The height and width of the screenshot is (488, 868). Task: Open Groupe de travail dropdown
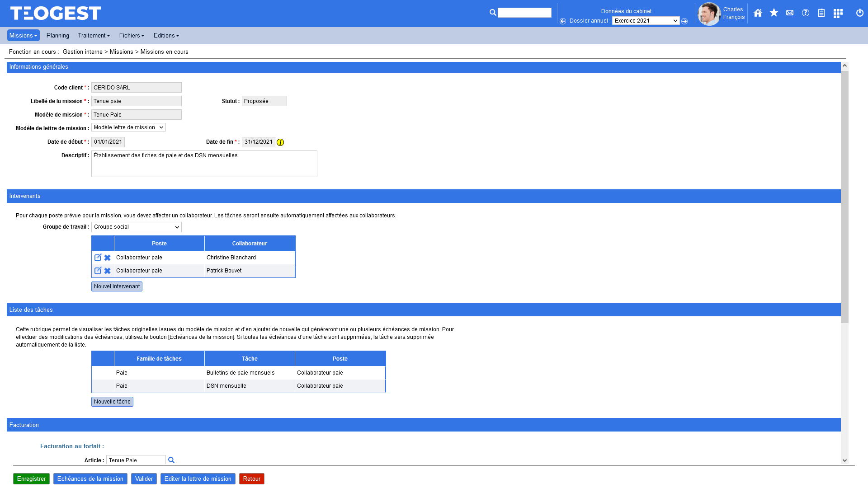point(136,227)
